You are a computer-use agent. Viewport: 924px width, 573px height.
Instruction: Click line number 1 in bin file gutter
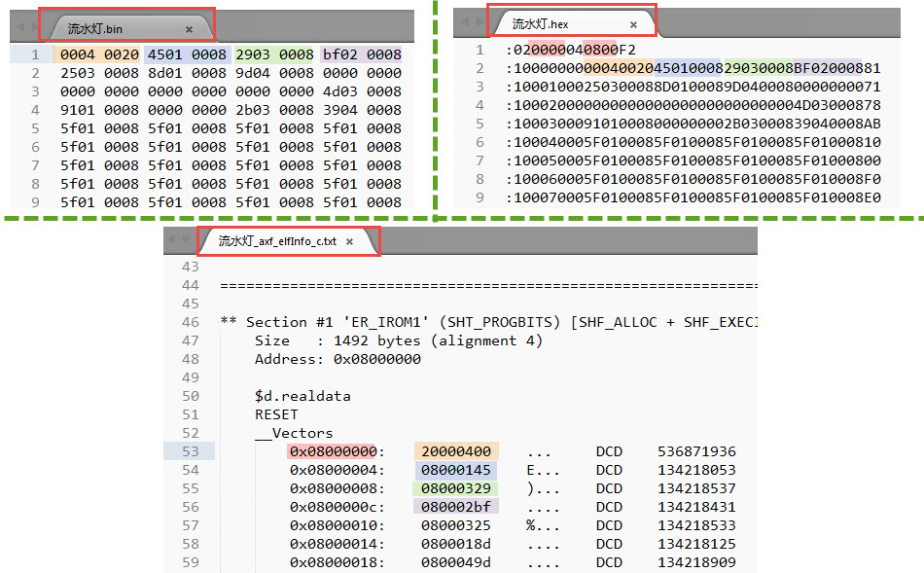(x=34, y=55)
